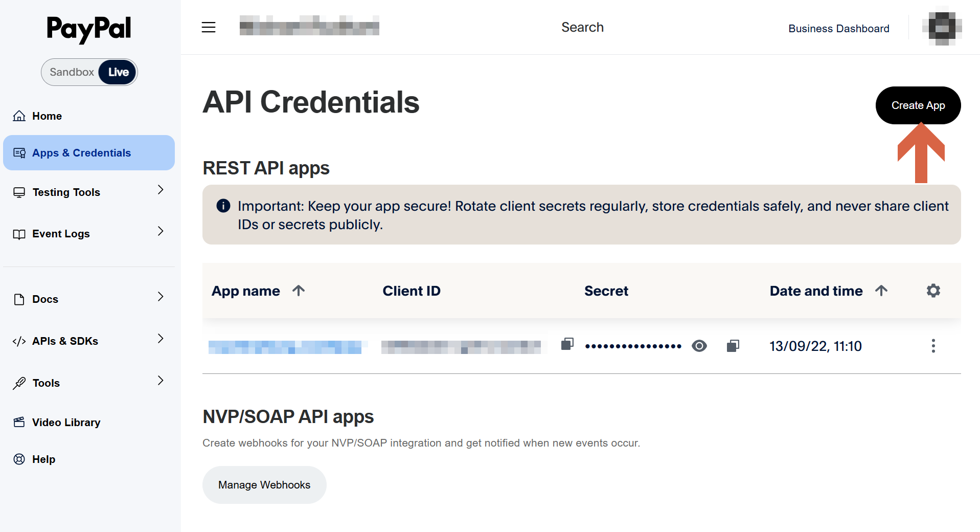
Task: Sort table by App name arrow
Action: [x=299, y=291]
